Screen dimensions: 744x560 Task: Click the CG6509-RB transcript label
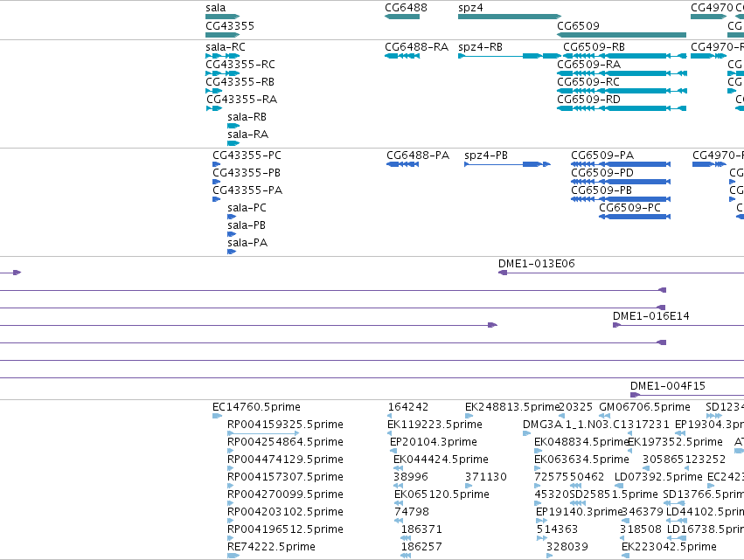coord(594,47)
